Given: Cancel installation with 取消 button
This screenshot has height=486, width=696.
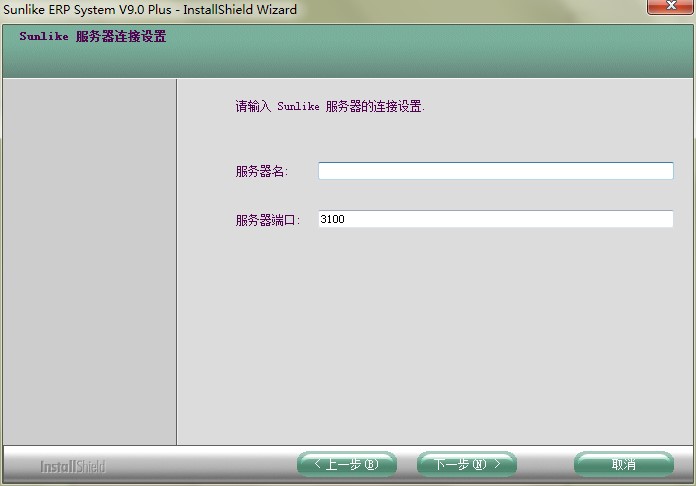Looking at the screenshot, I should pos(624,464).
